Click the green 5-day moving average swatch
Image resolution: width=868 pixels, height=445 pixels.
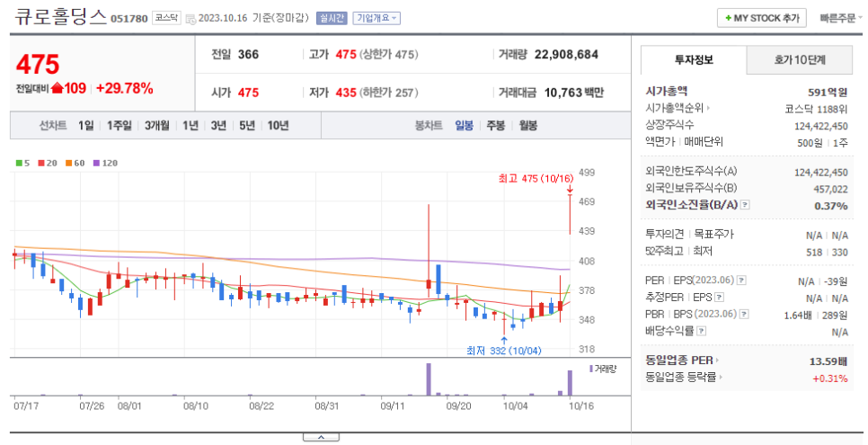click(x=19, y=163)
